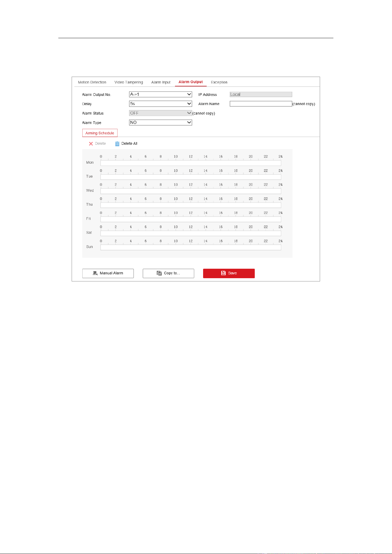Open the Alarm Output No. dropdown
The width and height of the screenshot is (392, 554).
click(160, 94)
